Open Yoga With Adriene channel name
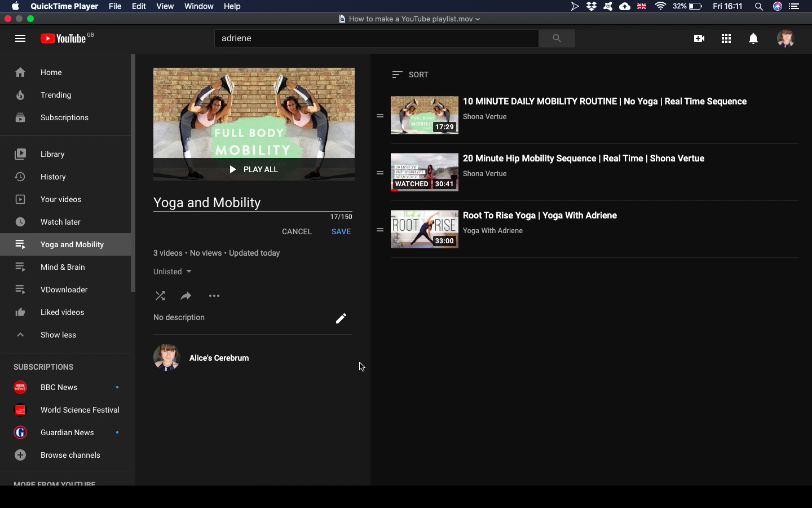 coord(493,230)
